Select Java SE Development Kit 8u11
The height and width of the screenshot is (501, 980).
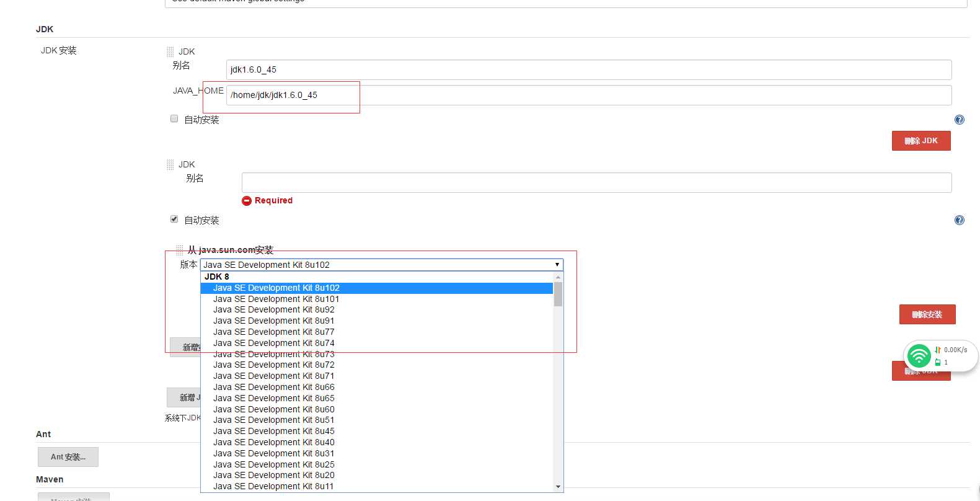(377, 486)
